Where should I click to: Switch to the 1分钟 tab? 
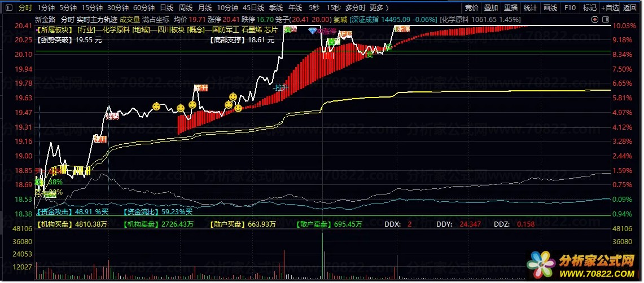pyautogui.click(x=46, y=7)
